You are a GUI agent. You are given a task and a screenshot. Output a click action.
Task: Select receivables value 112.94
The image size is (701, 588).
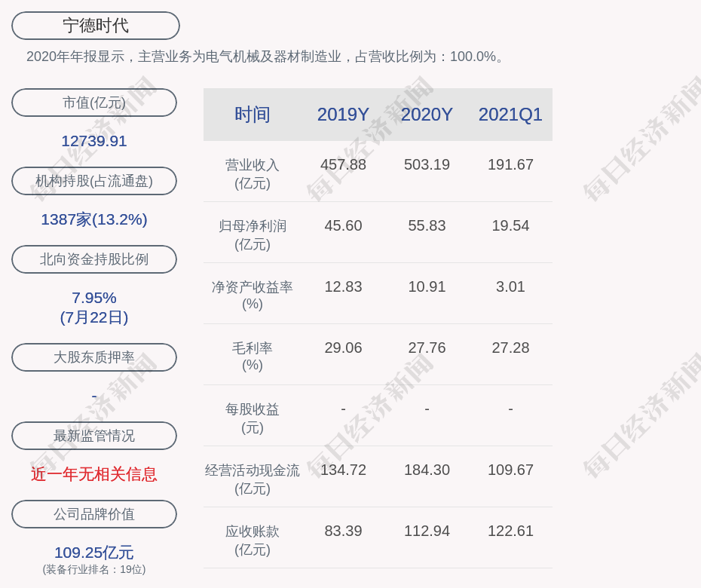point(427,531)
